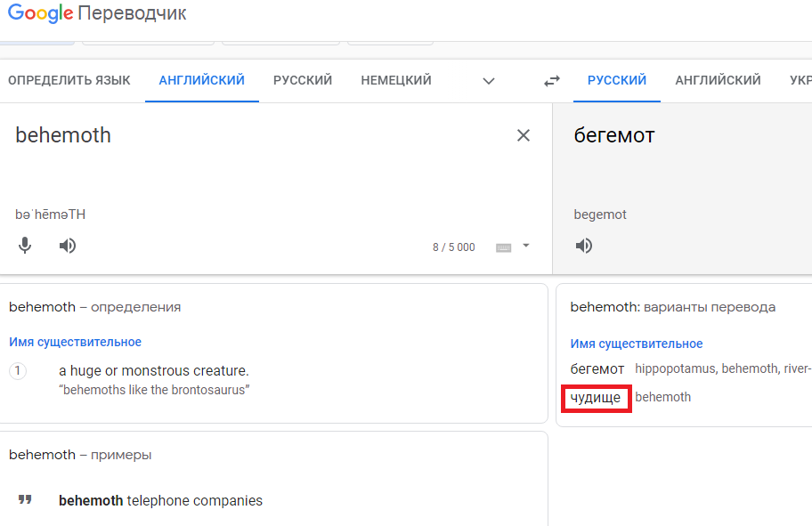Click the phonetic spelling bəˈhēməTH

point(50,214)
